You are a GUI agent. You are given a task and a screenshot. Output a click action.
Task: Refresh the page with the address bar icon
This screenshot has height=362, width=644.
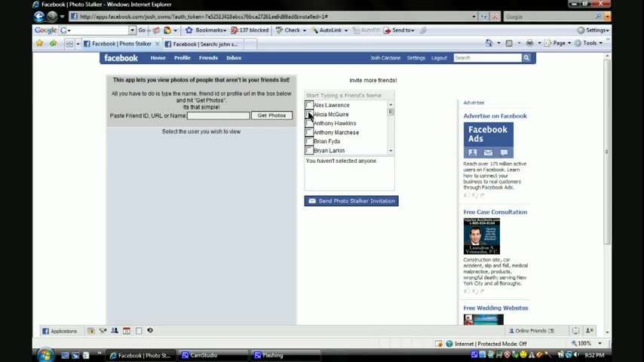click(x=484, y=17)
